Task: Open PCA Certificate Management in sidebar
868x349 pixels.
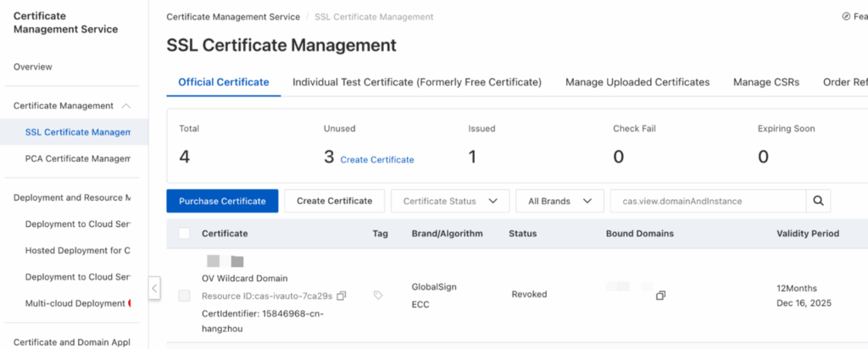Action: (x=78, y=158)
